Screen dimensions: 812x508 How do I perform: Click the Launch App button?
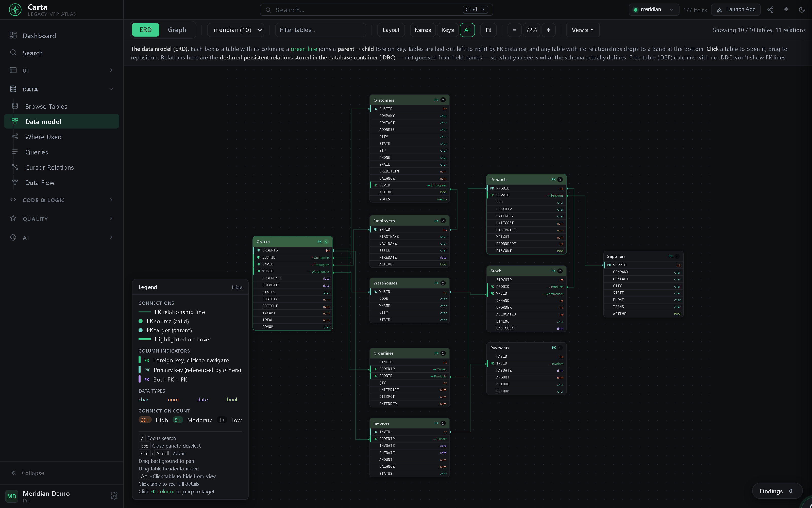click(x=736, y=10)
